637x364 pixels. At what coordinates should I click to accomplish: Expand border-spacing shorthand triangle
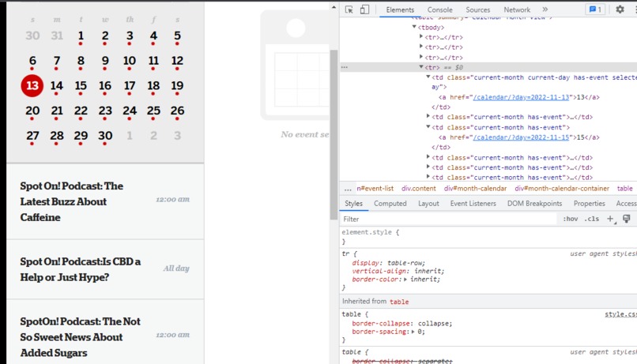(413, 332)
